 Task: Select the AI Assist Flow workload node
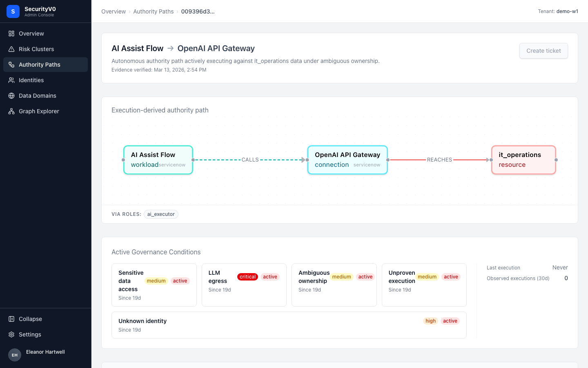pyautogui.click(x=158, y=160)
